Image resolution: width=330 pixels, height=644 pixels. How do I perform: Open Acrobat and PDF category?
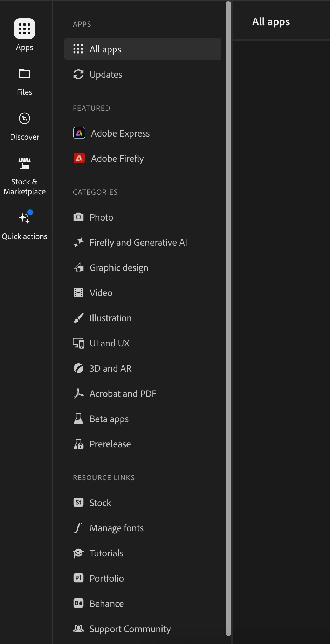(143, 393)
